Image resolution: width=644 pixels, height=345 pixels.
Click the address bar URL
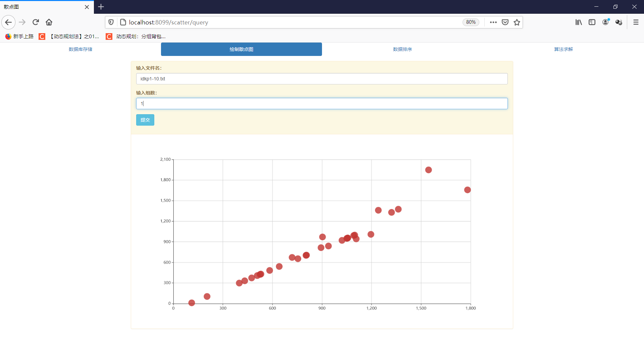168,22
